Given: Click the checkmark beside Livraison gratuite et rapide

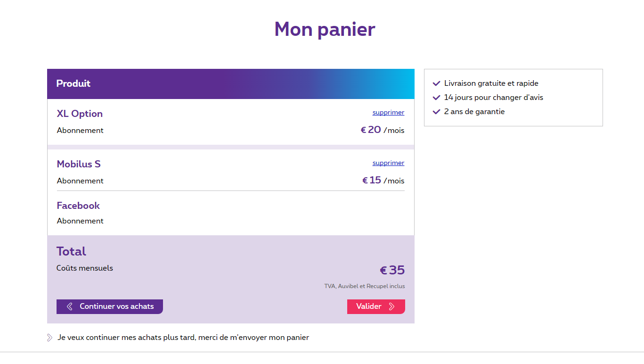Looking at the screenshot, I should (436, 83).
